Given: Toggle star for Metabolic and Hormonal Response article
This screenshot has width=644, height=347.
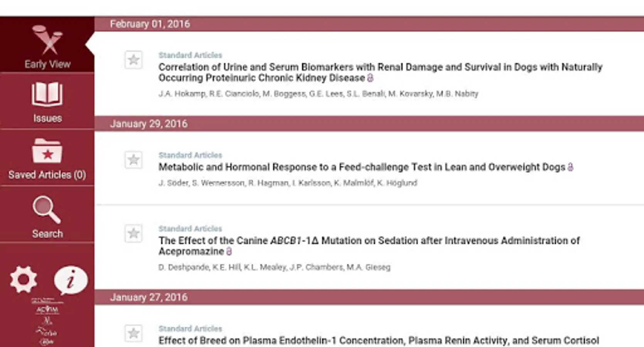Looking at the screenshot, I should tap(133, 160).
